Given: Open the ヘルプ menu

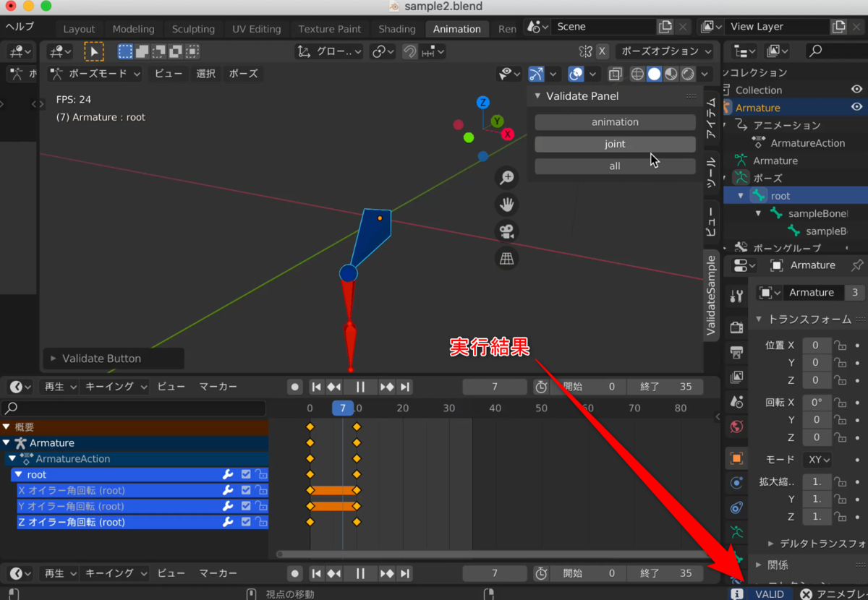Looking at the screenshot, I should pos(20,27).
